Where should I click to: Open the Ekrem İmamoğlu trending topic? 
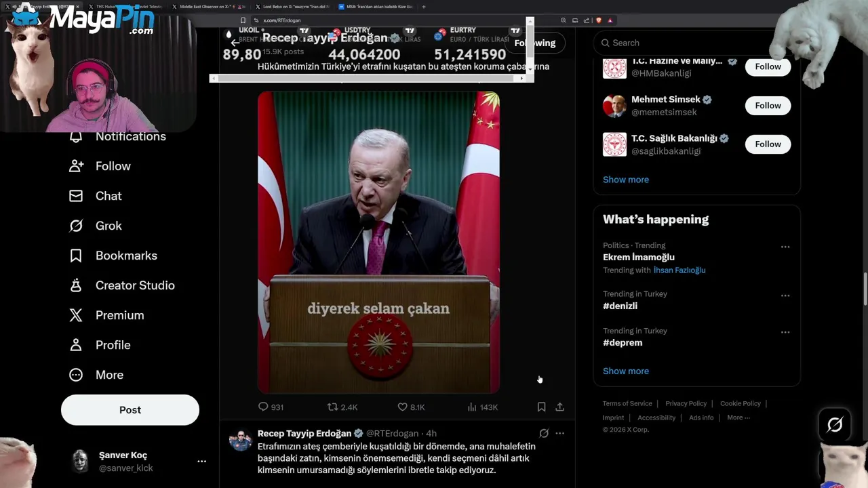tap(639, 257)
